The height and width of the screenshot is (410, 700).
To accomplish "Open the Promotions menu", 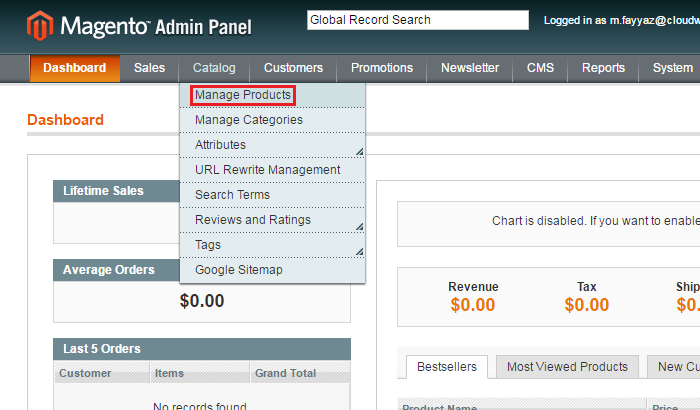I will [x=382, y=68].
